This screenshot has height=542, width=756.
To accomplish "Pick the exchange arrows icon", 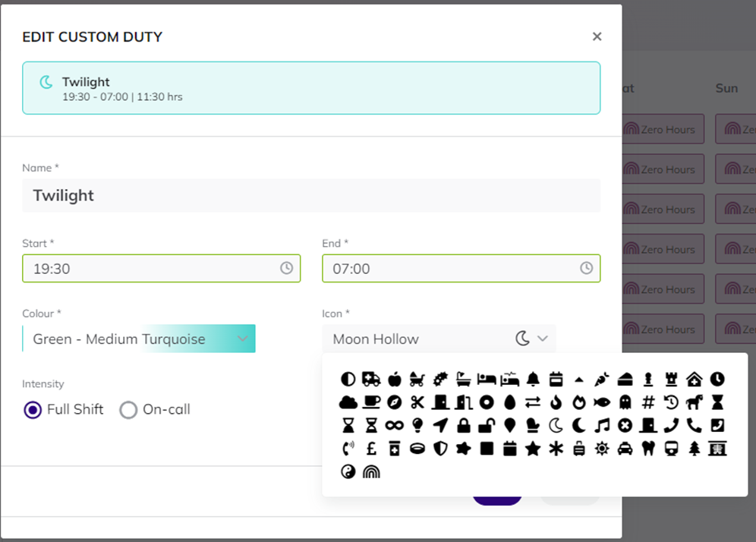I will (x=533, y=402).
